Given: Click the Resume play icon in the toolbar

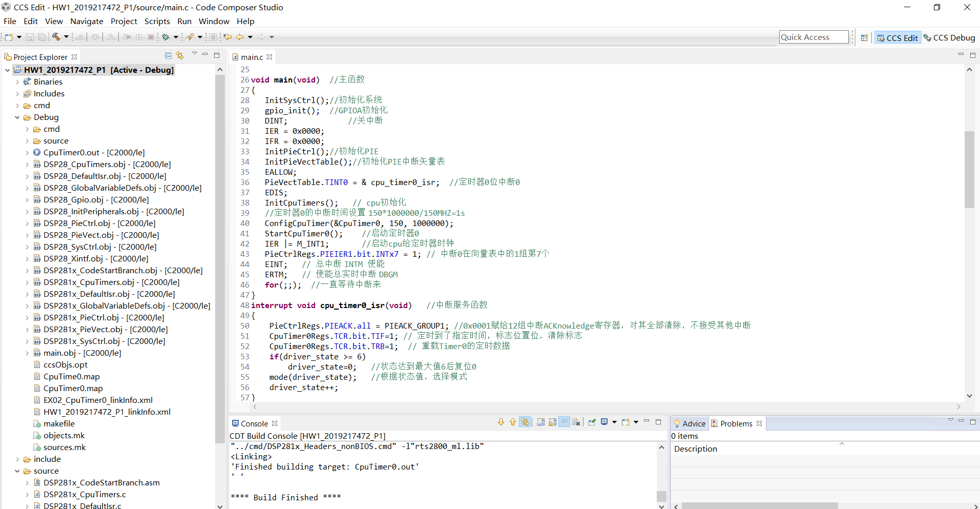Looking at the screenshot, I should pos(127,37).
